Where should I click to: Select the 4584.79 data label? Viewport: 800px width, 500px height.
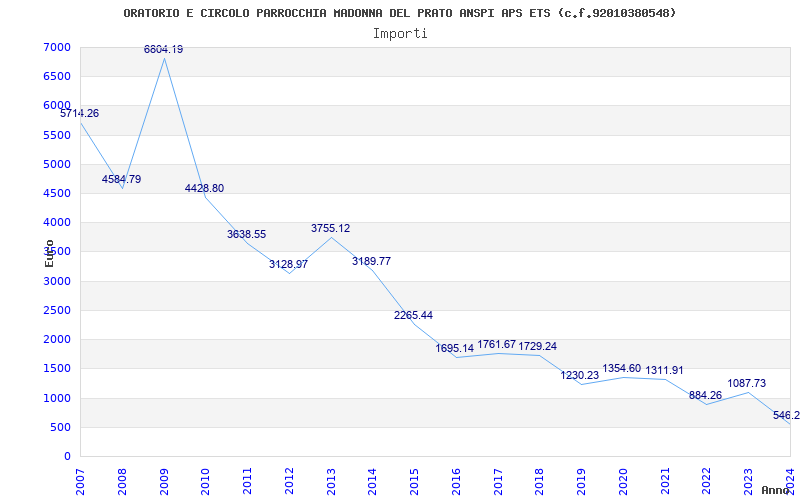(121, 180)
